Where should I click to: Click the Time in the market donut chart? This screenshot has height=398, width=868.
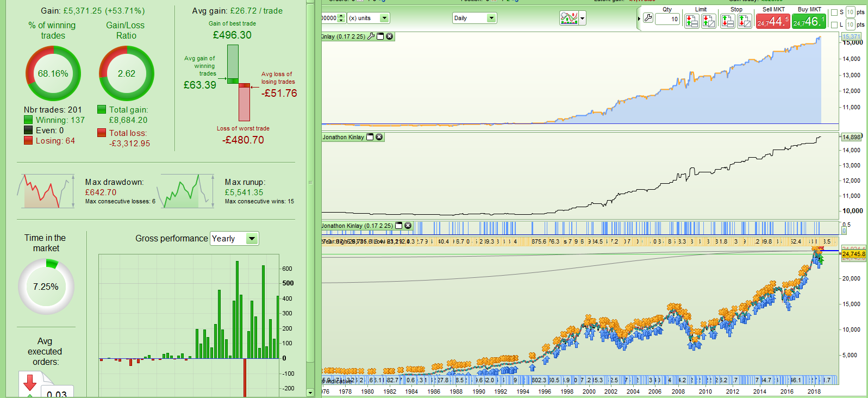46,287
